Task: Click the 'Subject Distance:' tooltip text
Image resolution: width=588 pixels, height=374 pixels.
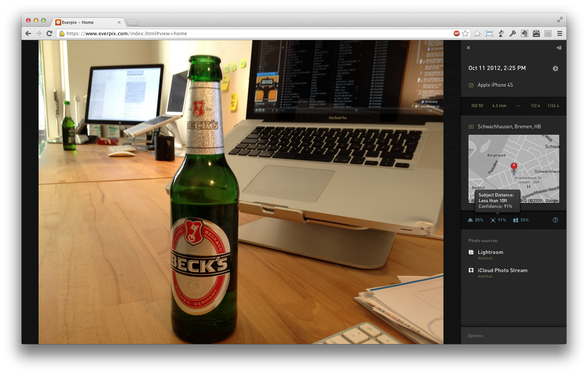Action: tap(496, 195)
